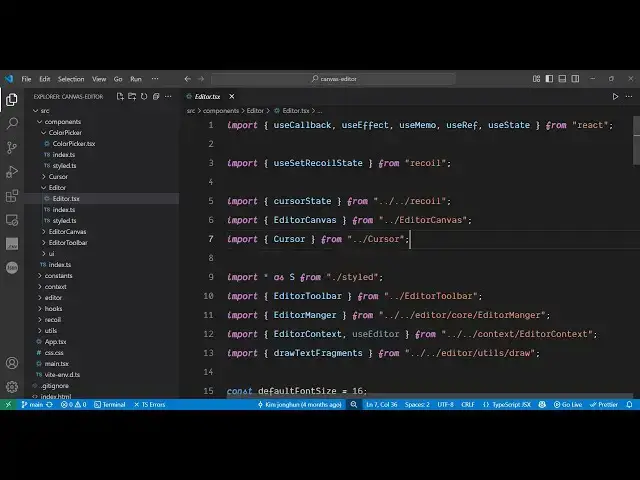
Task: Toggle the bottom panel
Action: [x=562, y=79]
